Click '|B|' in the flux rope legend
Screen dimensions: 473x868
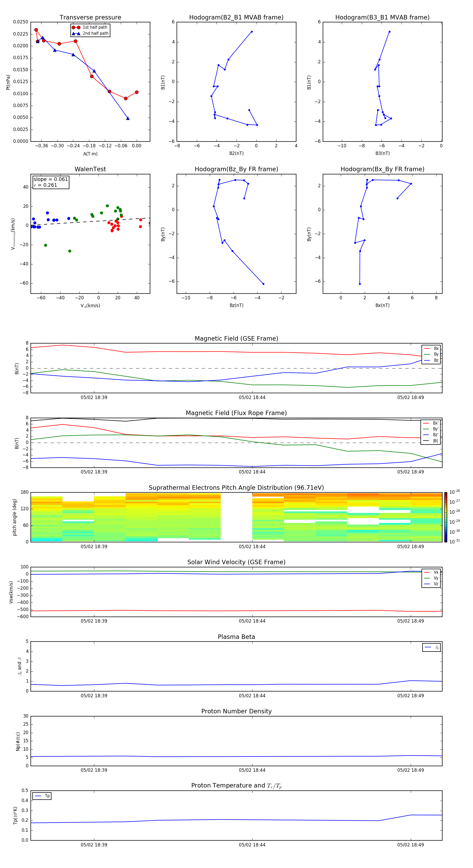435,441
